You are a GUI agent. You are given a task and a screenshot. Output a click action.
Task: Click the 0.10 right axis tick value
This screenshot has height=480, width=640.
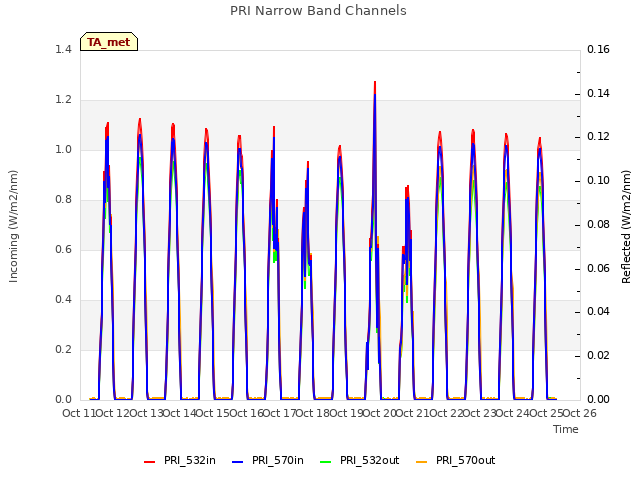pyautogui.click(x=598, y=181)
